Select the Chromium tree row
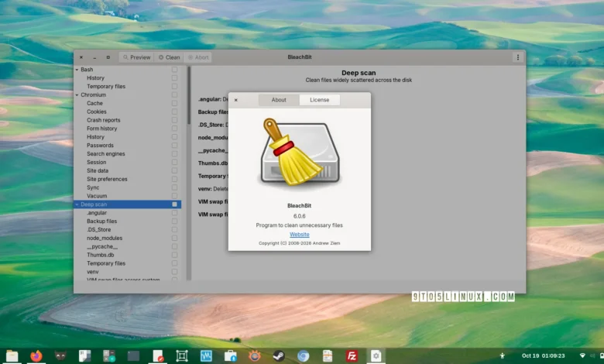This screenshot has width=604, height=364. pyautogui.click(x=128, y=94)
